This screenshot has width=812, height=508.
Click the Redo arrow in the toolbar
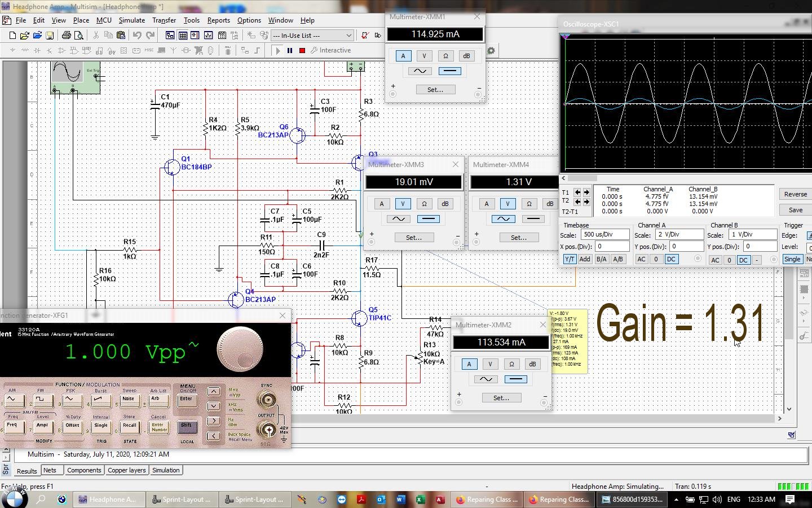tap(151, 35)
